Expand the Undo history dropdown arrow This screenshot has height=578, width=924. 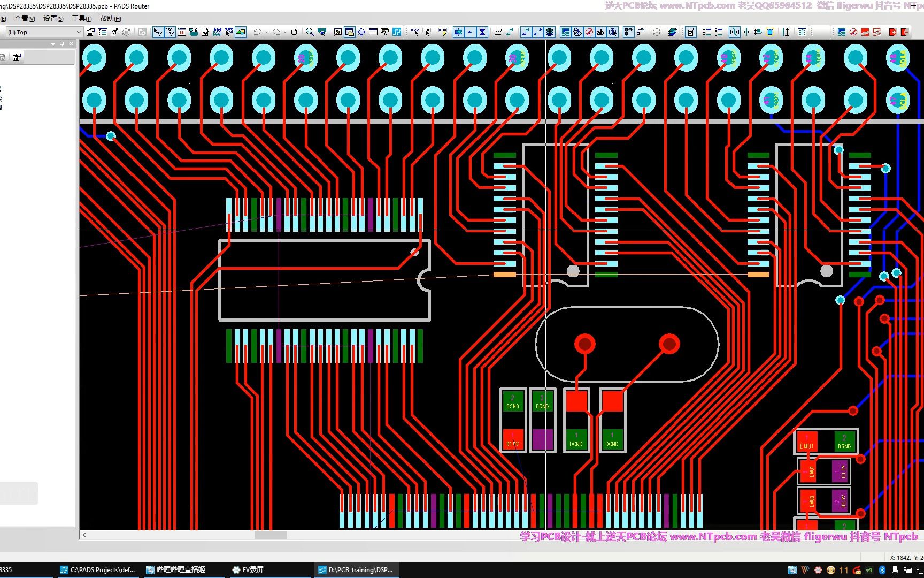tap(266, 32)
